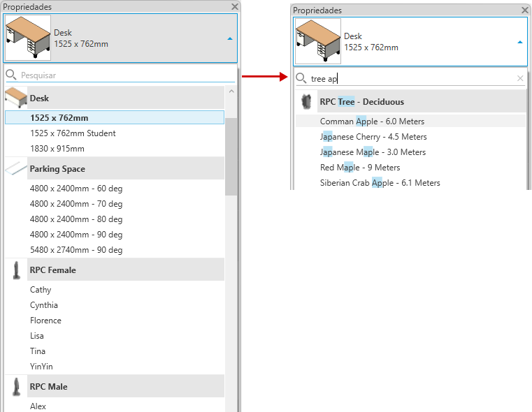Select the Desk family header
The width and height of the screenshot is (532, 412).
coord(126,98)
